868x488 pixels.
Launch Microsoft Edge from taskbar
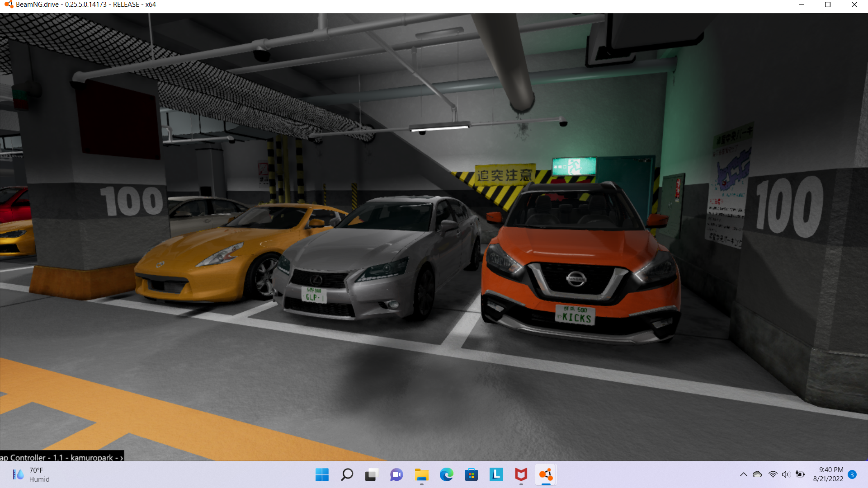446,474
